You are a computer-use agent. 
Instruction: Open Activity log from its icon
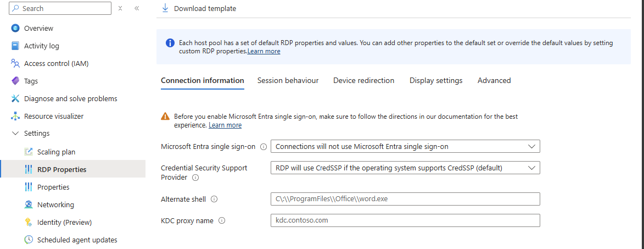15,46
